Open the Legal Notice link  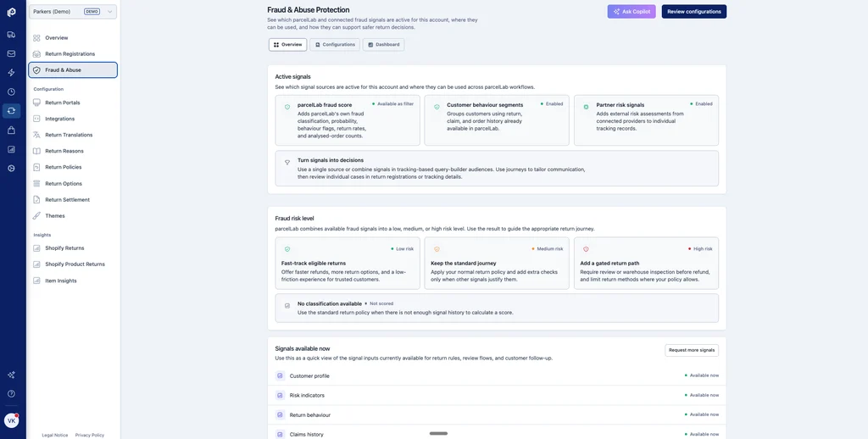[x=55, y=435]
